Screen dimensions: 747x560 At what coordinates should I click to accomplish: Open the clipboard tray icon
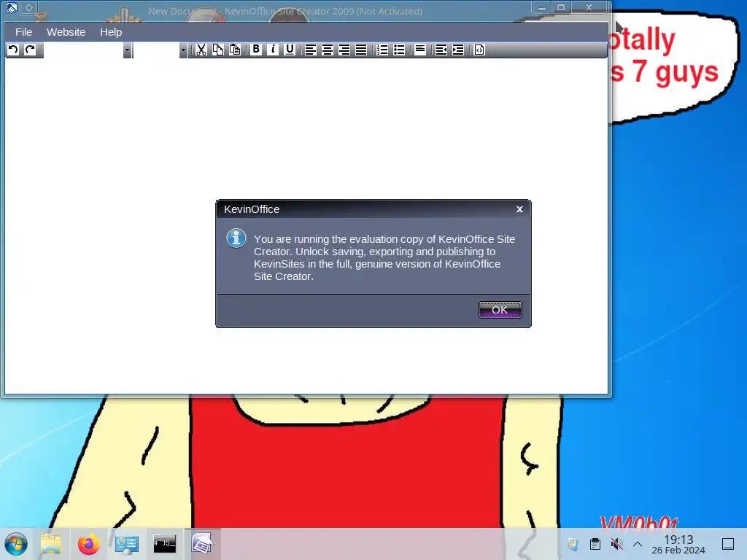tap(595, 544)
